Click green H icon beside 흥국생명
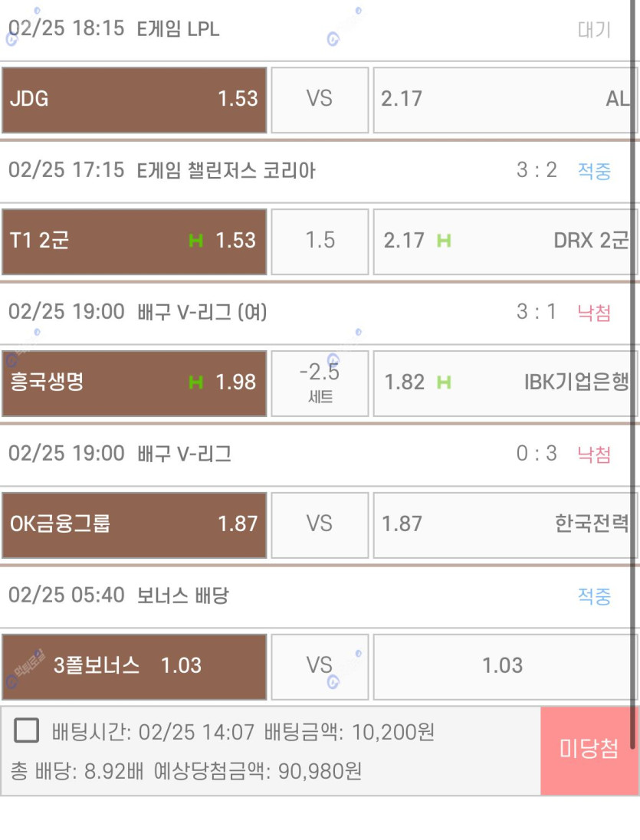 195,382
